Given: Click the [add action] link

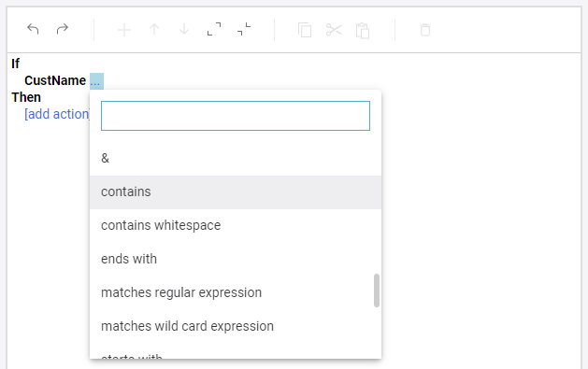Looking at the screenshot, I should click(x=57, y=114).
